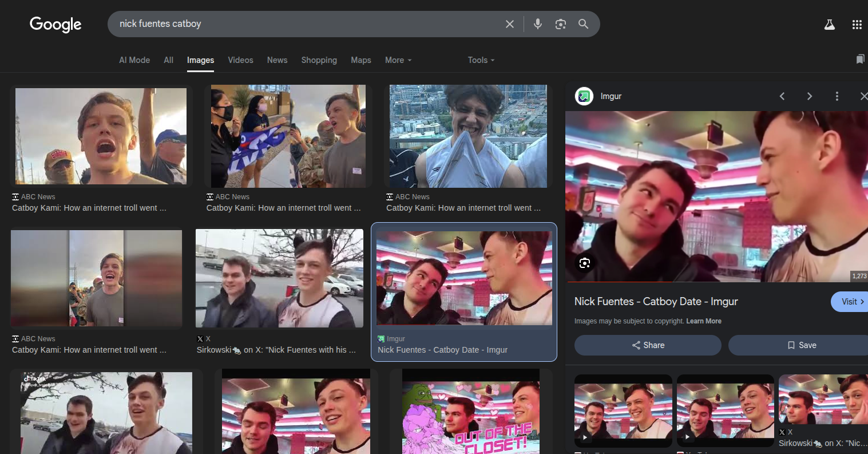Clear the search box text
Screen dimensions: 868x454
coord(510,24)
